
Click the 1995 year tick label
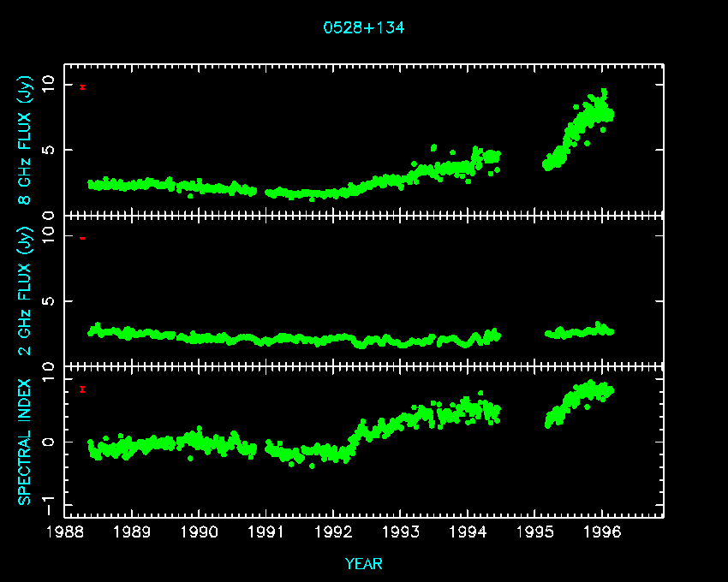(535, 532)
